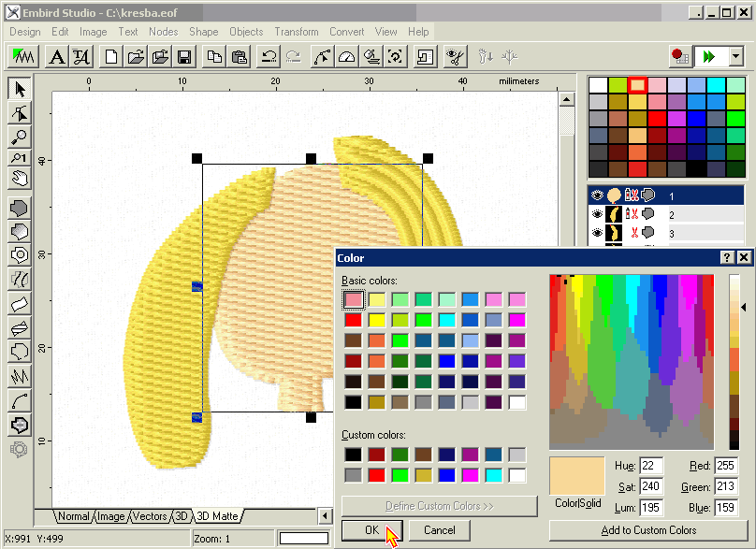Switch to the 3D Matte tab

(x=218, y=516)
